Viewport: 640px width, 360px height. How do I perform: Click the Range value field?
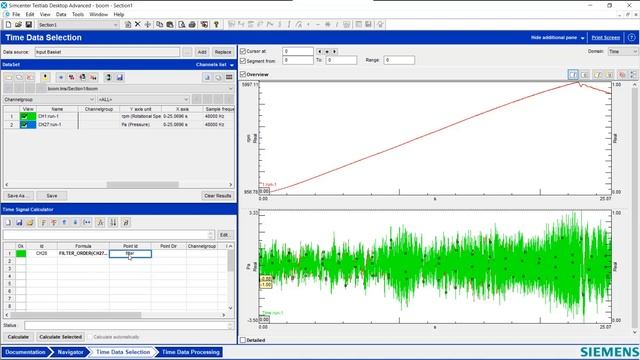pyautogui.click(x=399, y=60)
